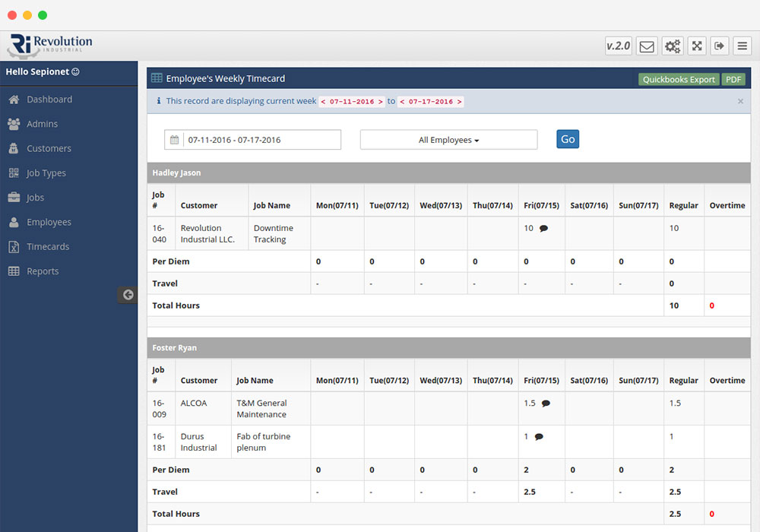Image resolution: width=760 pixels, height=532 pixels.
Task: Open Jobs via its sidebar icon
Action: point(15,197)
